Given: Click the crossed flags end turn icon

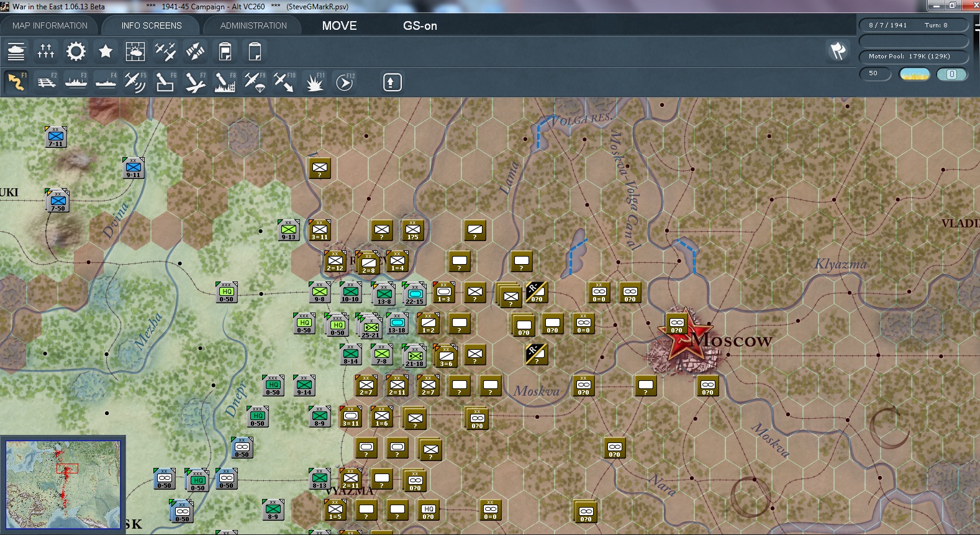Looking at the screenshot, I should 838,51.
